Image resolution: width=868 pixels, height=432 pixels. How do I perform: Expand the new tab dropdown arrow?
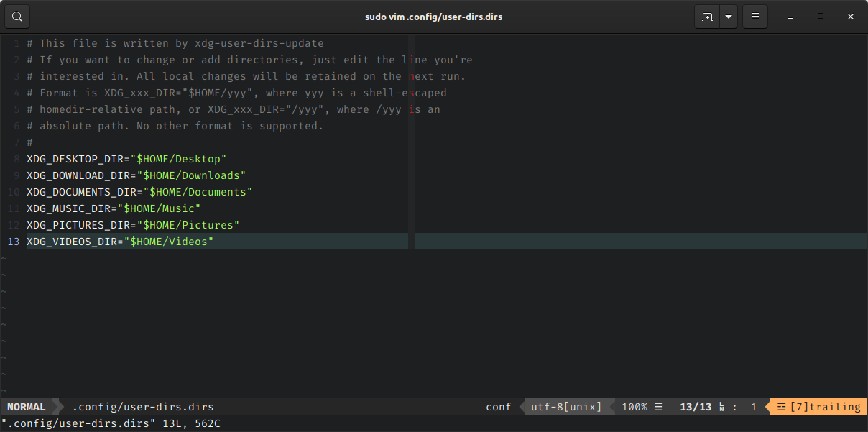pyautogui.click(x=729, y=17)
